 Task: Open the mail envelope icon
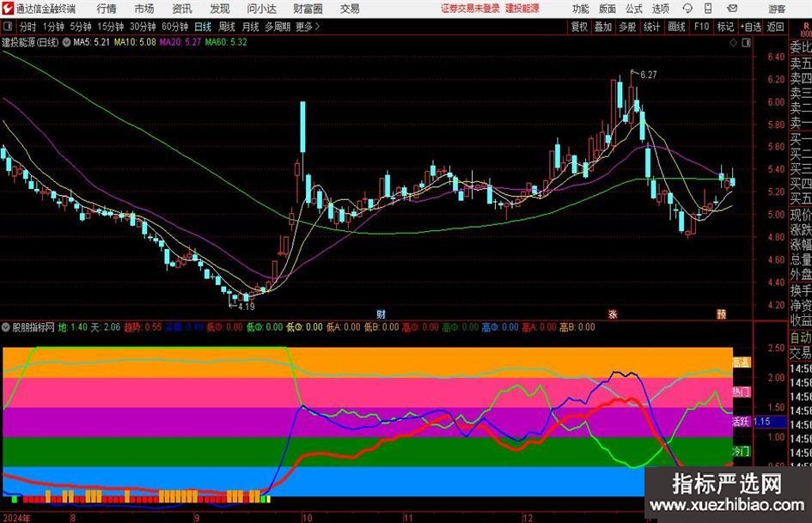coord(732,9)
